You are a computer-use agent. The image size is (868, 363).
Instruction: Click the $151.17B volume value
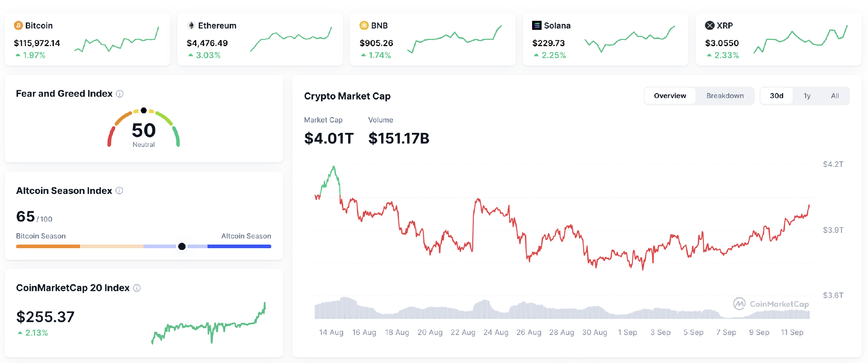coord(399,138)
